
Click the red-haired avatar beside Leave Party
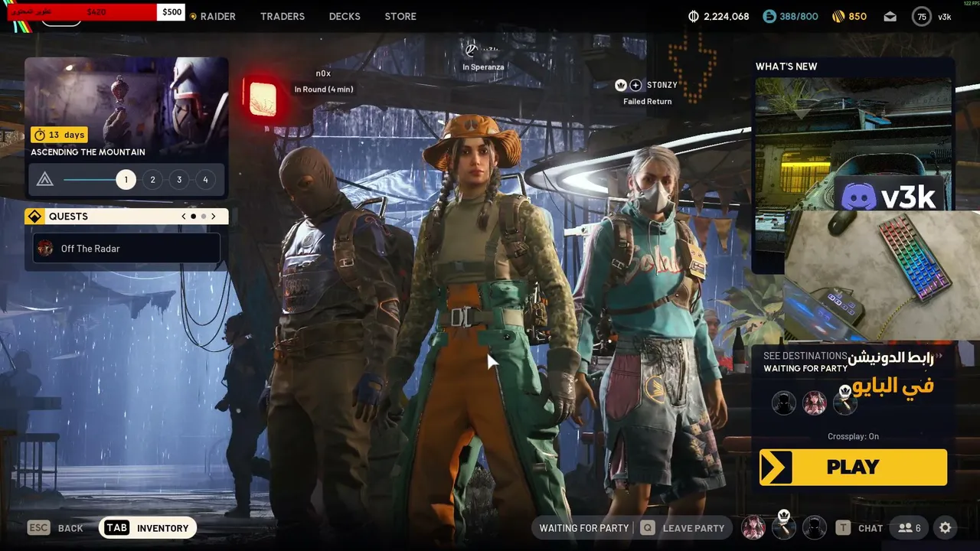click(x=753, y=527)
